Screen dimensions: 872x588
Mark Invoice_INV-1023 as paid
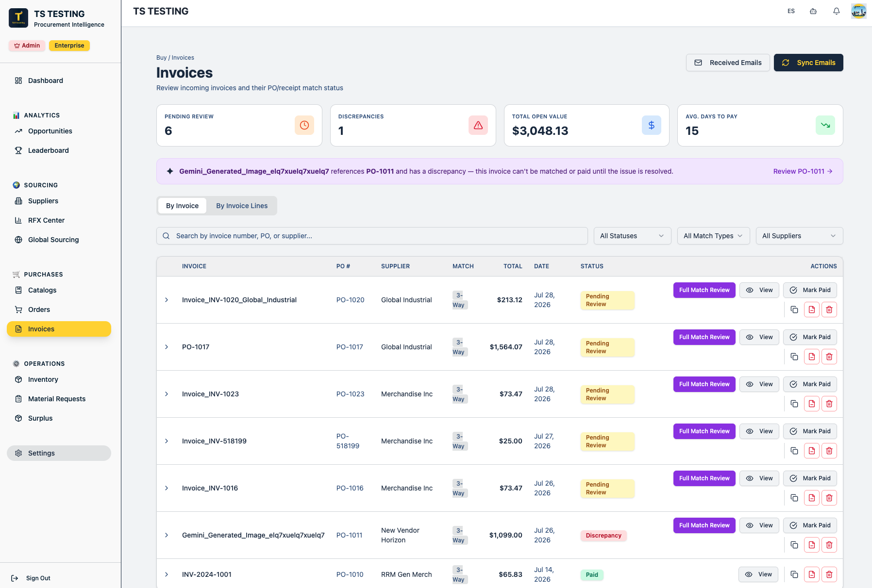pyautogui.click(x=810, y=384)
